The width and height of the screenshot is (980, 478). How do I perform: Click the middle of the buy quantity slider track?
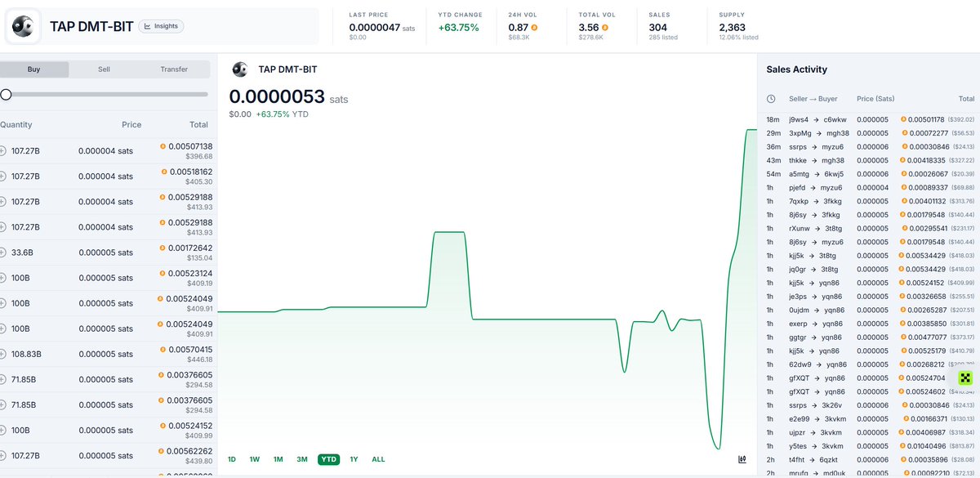point(105,95)
